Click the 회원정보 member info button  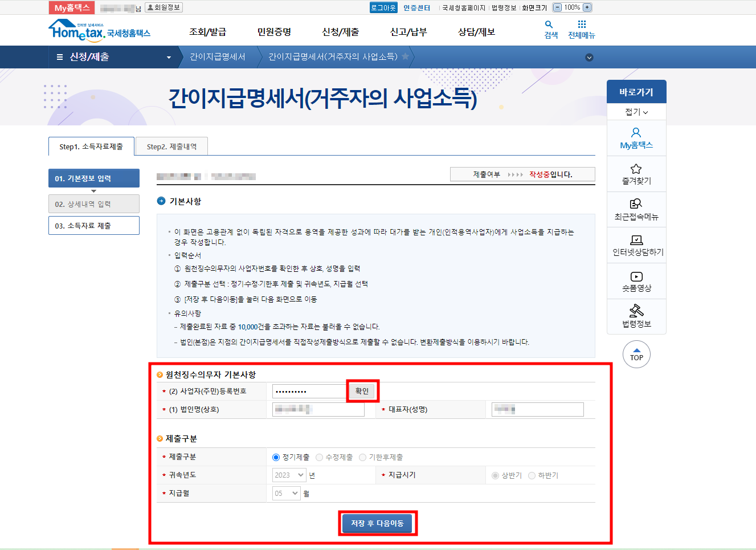point(164,7)
